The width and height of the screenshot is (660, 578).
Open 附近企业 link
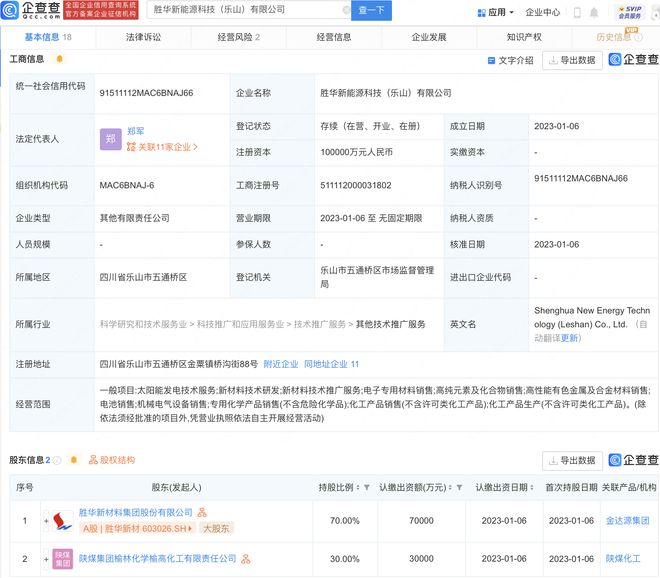point(281,364)
